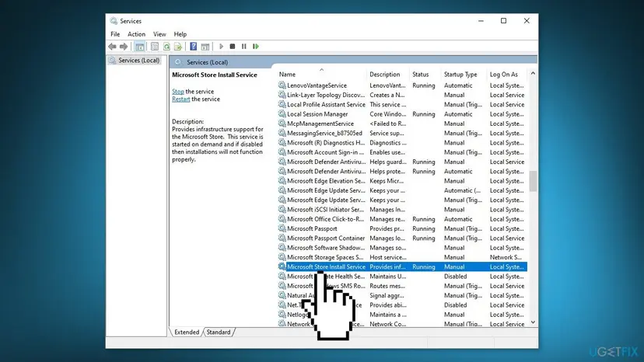Click gear icon of LenovoVantageService
The image size is (644, 362).
282,85
